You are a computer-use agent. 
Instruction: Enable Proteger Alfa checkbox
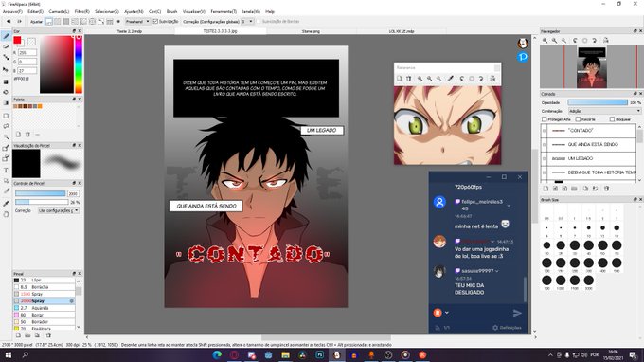coord(545,119)
